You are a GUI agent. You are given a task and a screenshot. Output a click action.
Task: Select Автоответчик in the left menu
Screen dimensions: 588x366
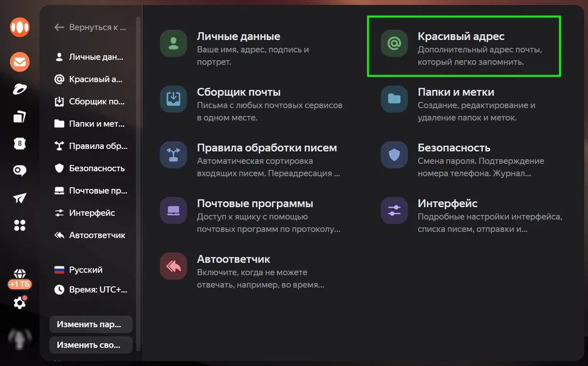pos(90,235)
